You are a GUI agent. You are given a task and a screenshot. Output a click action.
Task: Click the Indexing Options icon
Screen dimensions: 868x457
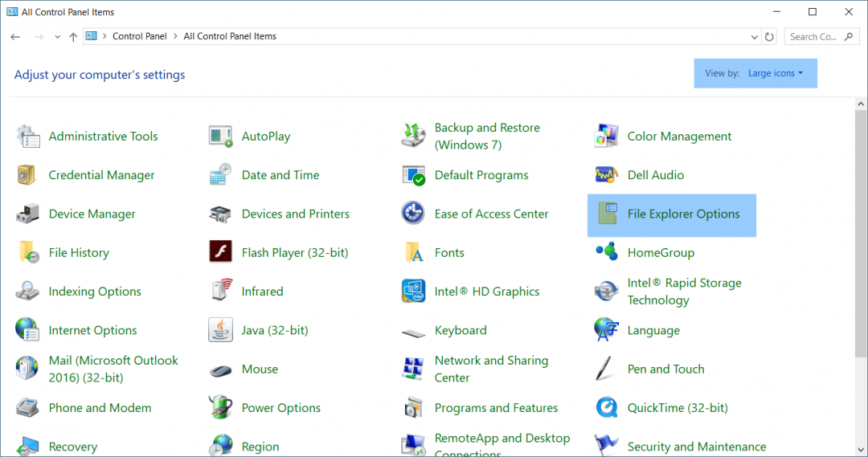coord(27,291)
